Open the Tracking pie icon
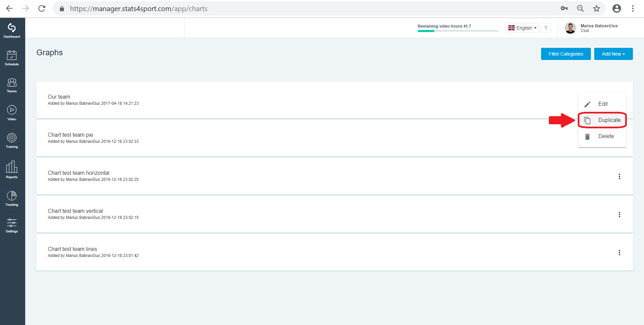Image resolution: width=644 pixels, height=325 pixels. tap(12, 198)
